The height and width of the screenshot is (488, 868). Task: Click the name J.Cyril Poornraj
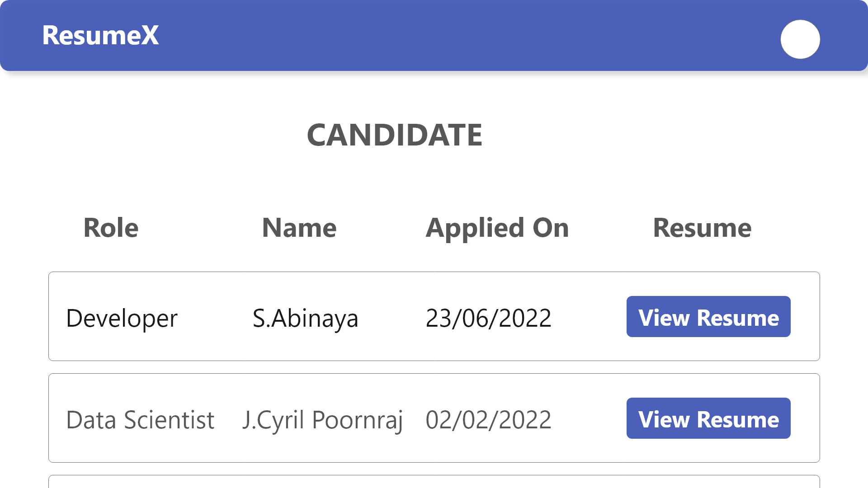click(x=323, y=420)
